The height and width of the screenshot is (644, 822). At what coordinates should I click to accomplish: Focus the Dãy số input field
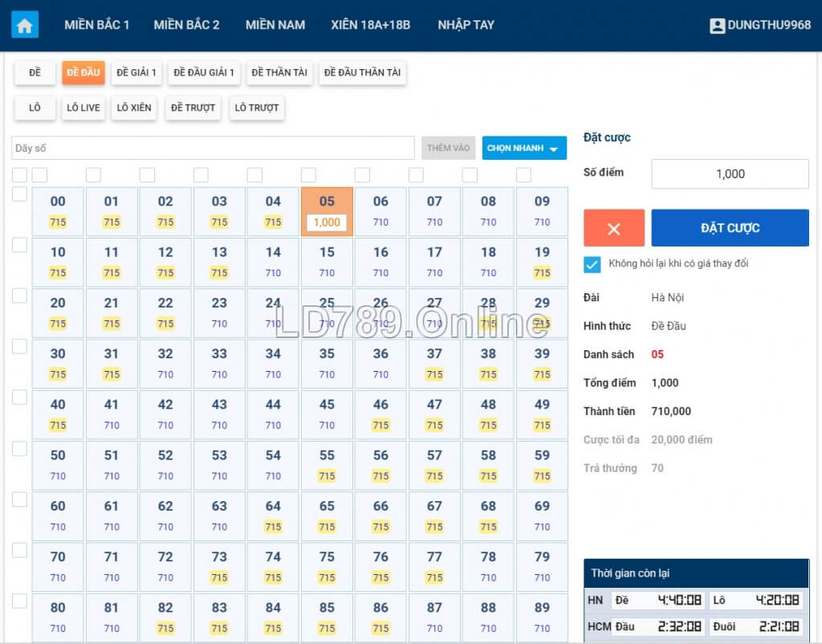[213, 148]
